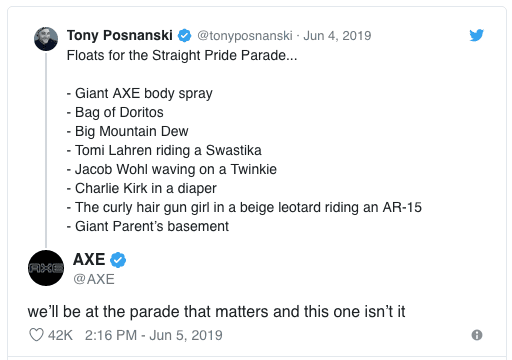The height and width of the screenshot is (360, 512).
Task: Open Tony Posnanski's profile avatar
Action: 46,39
